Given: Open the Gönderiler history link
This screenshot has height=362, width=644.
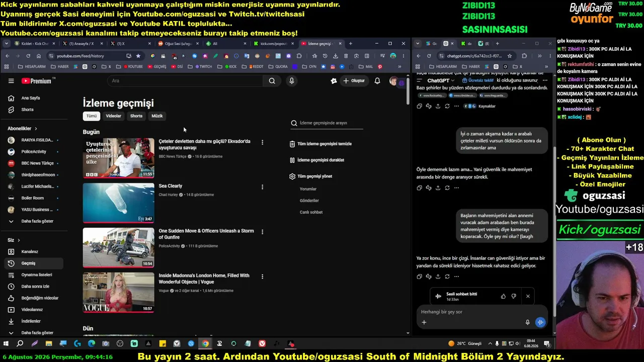Looking at the screenshot, I should point(309,201).
